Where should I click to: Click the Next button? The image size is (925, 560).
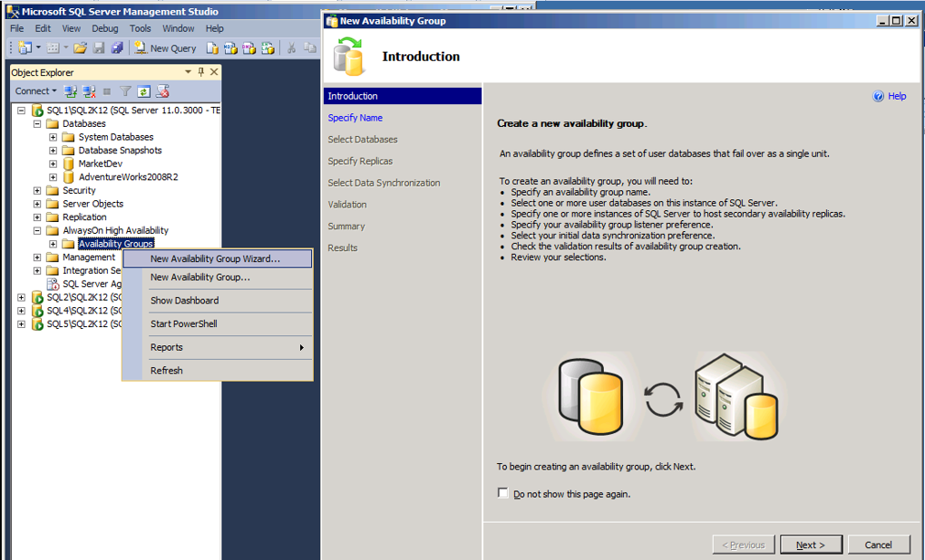point(811,545)
